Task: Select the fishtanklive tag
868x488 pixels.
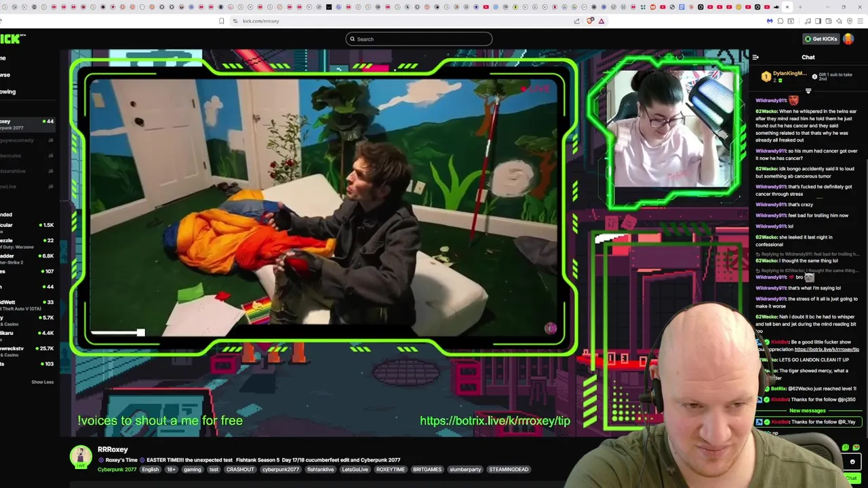Action: (x=321, y=469)
